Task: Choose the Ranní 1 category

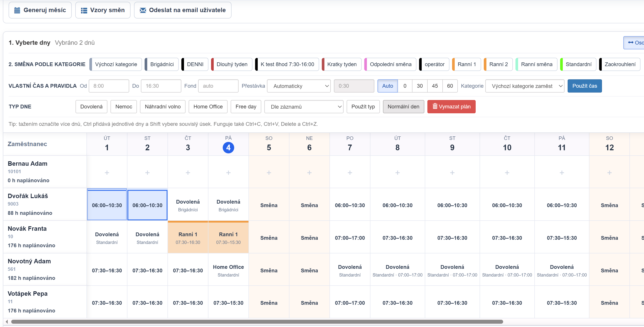Action: coord(467,64)
